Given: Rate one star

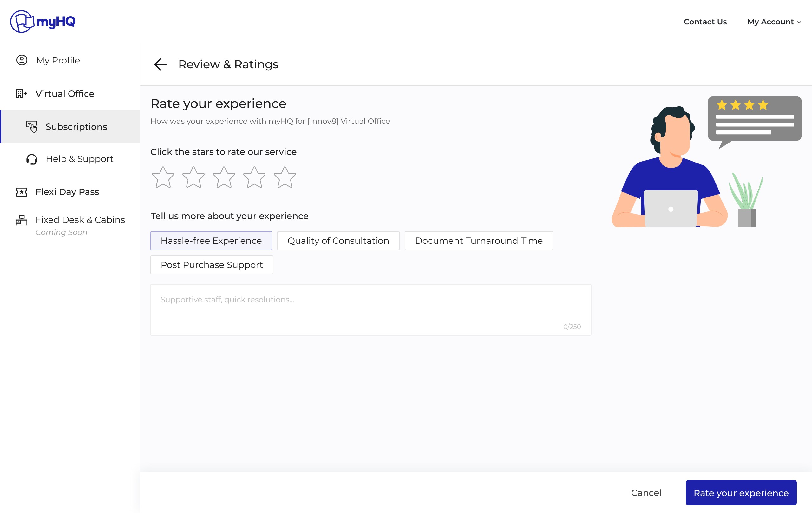Looking at the screenshot, I should coord(163,177).
